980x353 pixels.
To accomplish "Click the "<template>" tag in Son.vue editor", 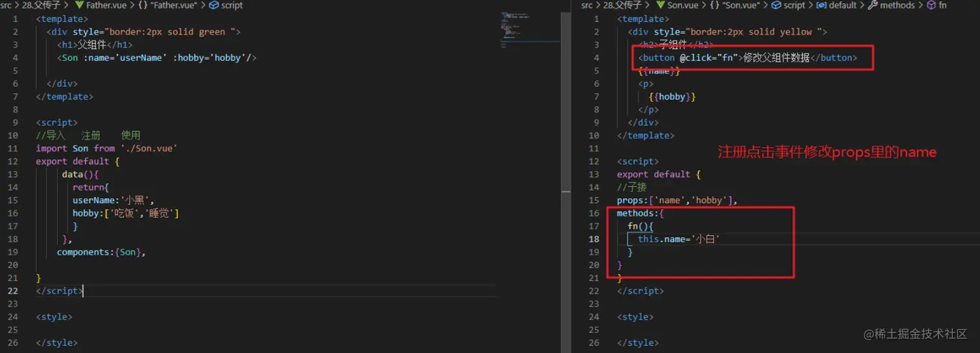I will (x=643, y=19).
